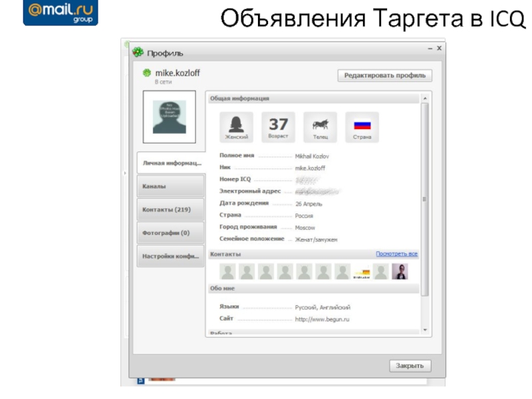The width and height of the screenshot is (532, 399).
Task: Open the last contact photo with woman
Action: coord(400,271)
